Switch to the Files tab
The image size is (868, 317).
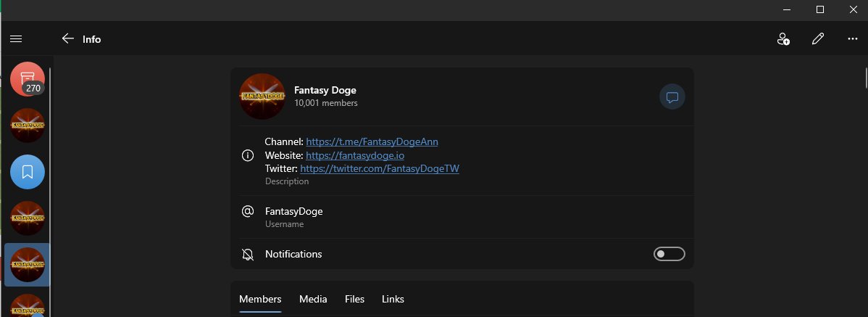[355, 300]
